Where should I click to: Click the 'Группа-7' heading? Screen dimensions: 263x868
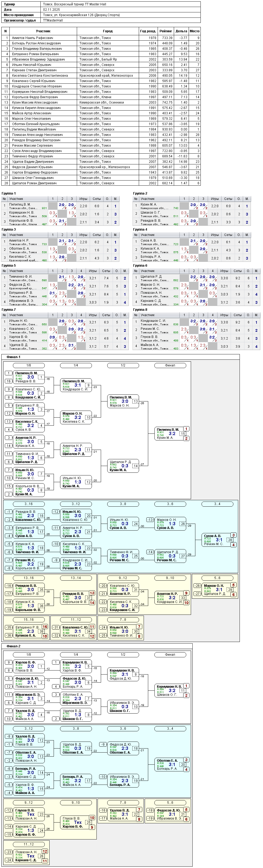click(9, 310)
